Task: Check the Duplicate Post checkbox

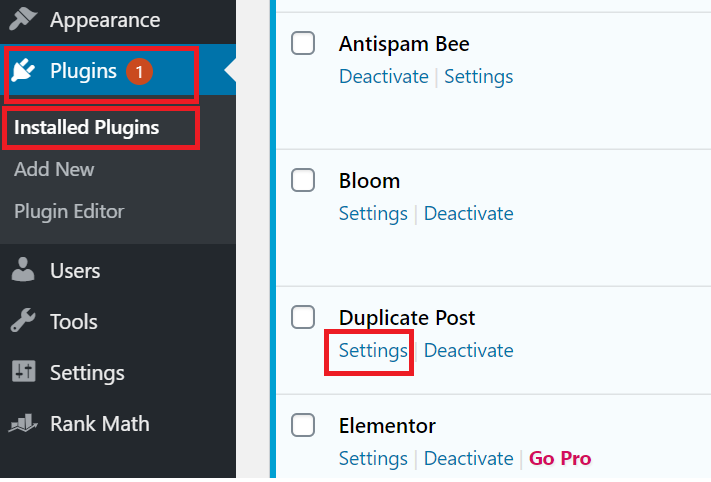Action: click(303, 317)
